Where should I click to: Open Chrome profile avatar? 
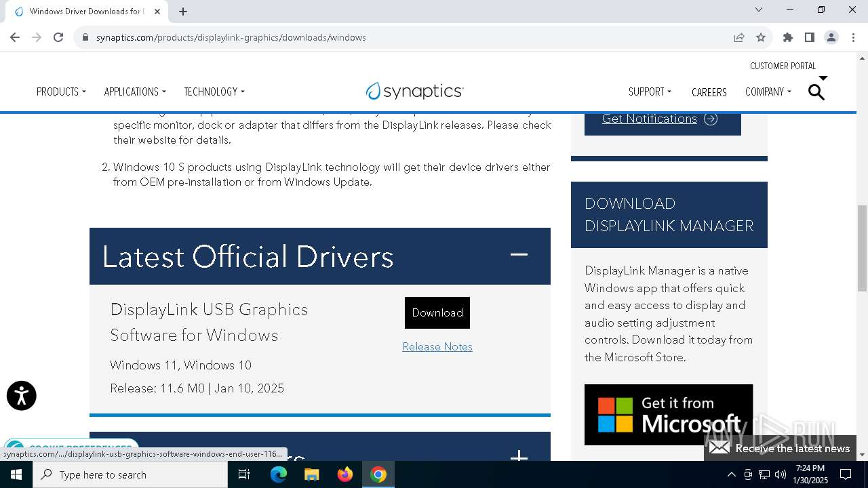coord(831,37)
